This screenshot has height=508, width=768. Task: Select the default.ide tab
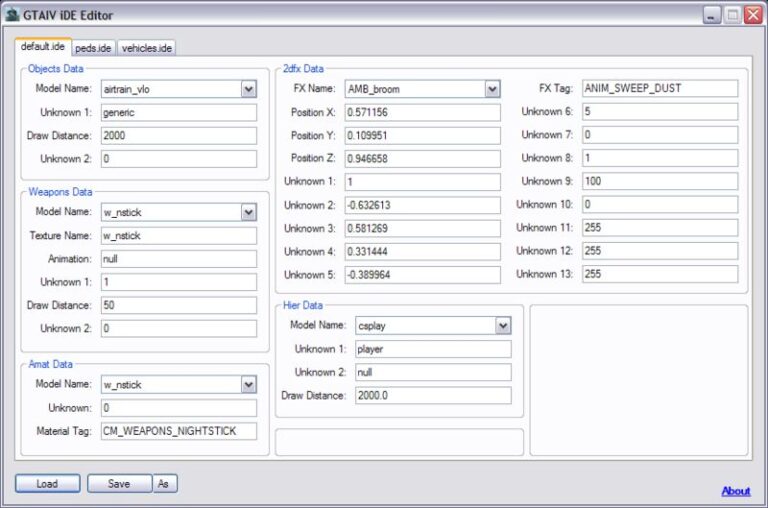[x=43, y=47]
